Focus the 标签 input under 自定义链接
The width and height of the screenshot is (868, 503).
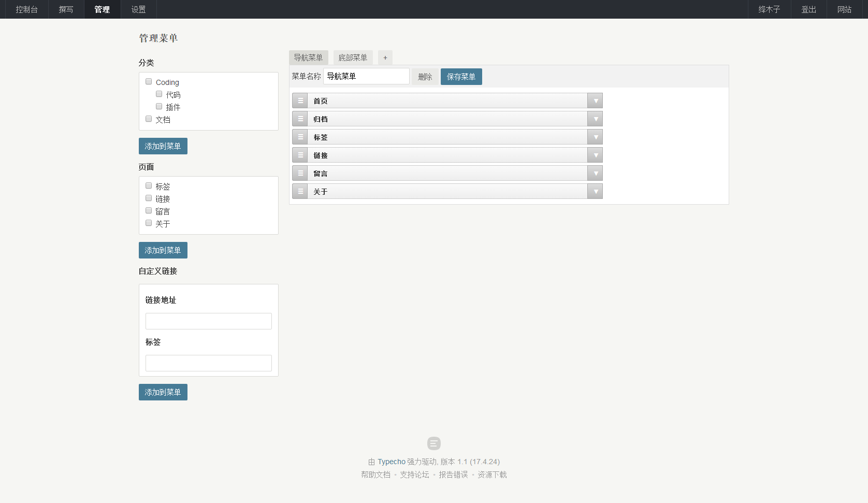[209, 363]
